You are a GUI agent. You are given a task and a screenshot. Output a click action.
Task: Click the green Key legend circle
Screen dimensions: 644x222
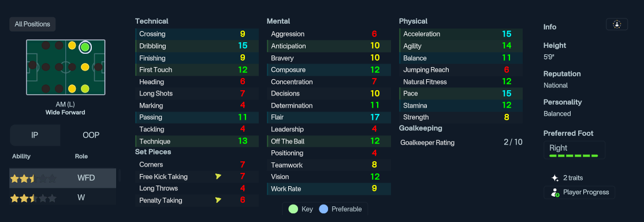(x=293, y=209)
